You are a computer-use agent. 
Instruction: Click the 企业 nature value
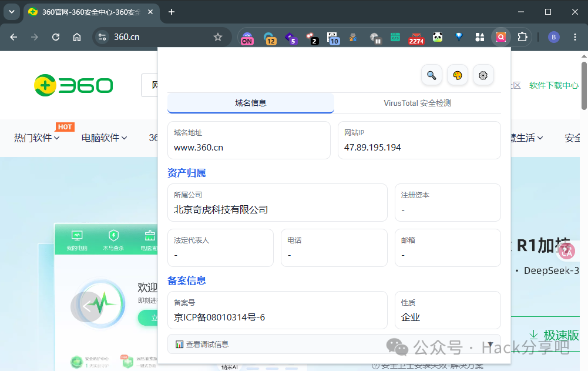410,317
